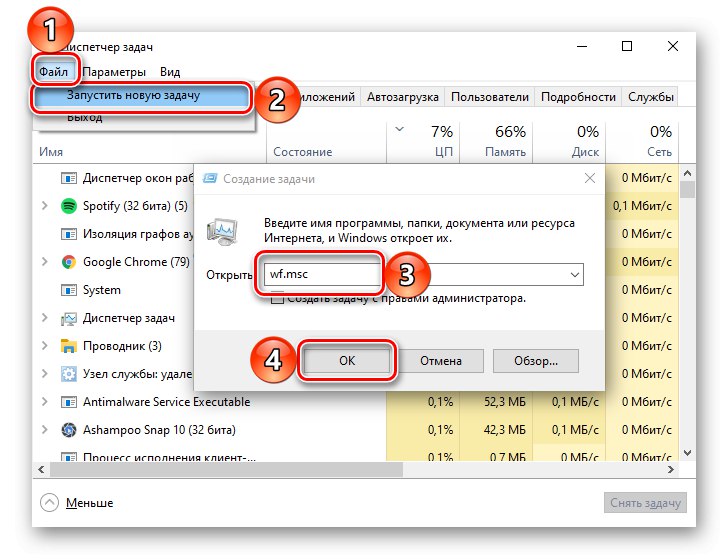
Task: Click the disabled Снять задачу button
Action: tap(645, 503)
